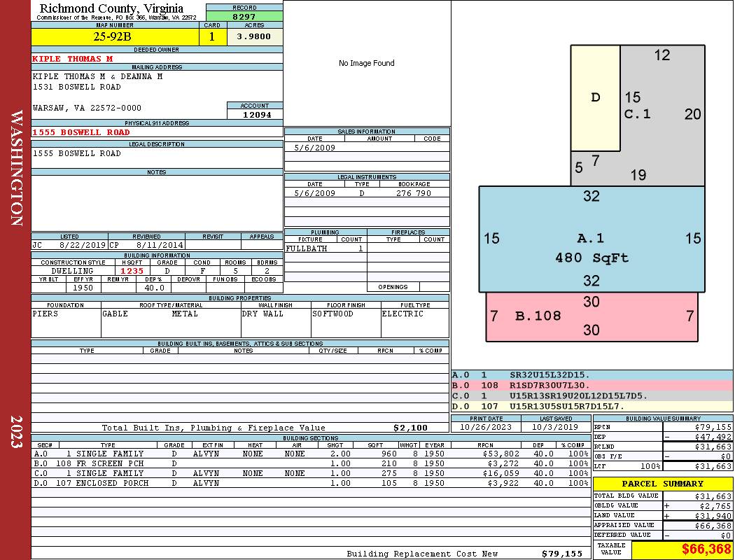Viewport: 735px width, 560px height.
Task: Click OBLDG VALUE $2,765
Action: coord(715,506)
